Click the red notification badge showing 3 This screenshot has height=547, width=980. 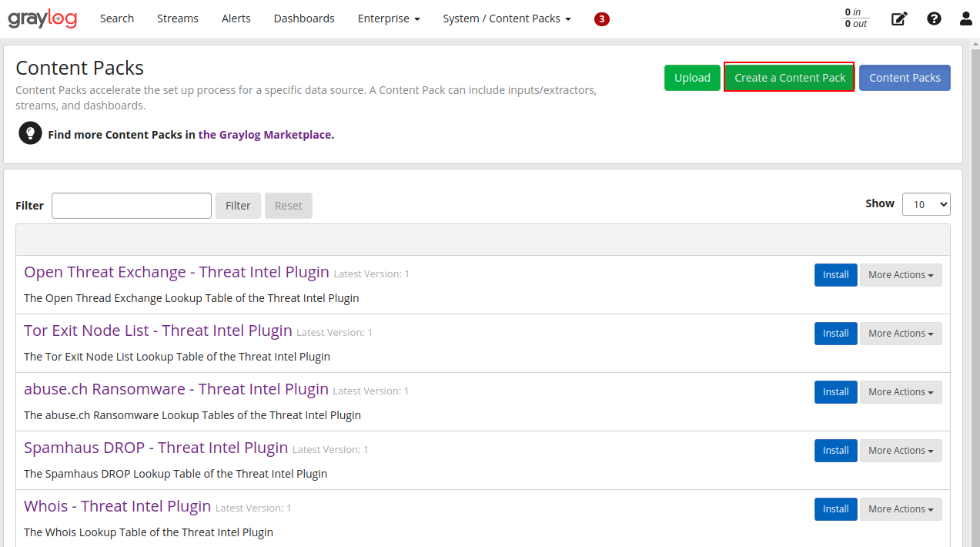[x=602, y=18]
